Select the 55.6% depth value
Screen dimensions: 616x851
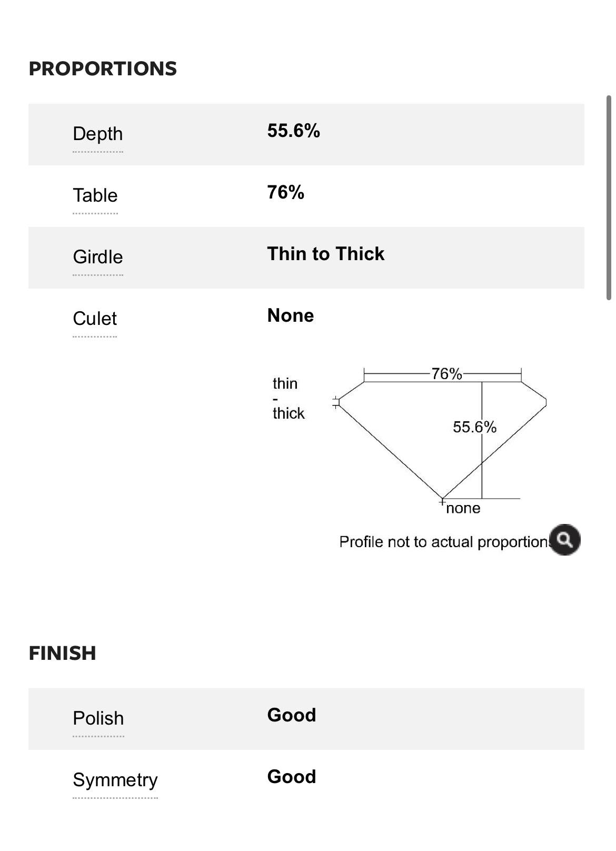point(294,131)
